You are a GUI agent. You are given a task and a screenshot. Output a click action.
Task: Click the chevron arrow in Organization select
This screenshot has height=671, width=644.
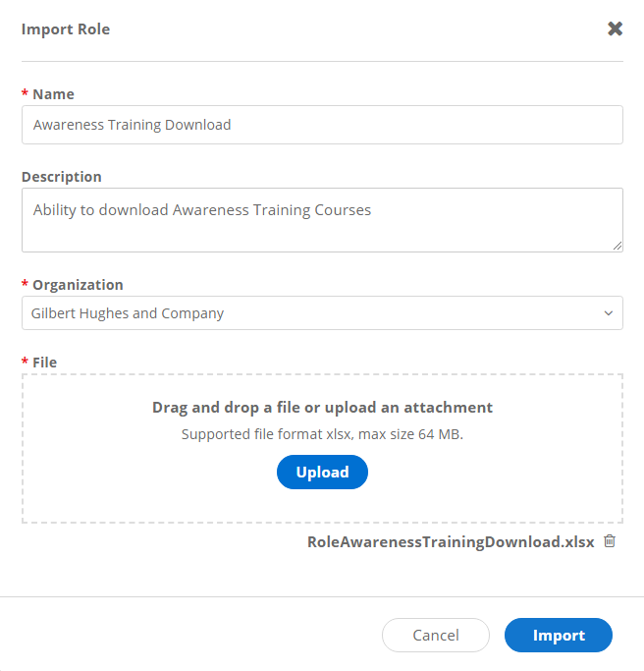tap(609, 313)
